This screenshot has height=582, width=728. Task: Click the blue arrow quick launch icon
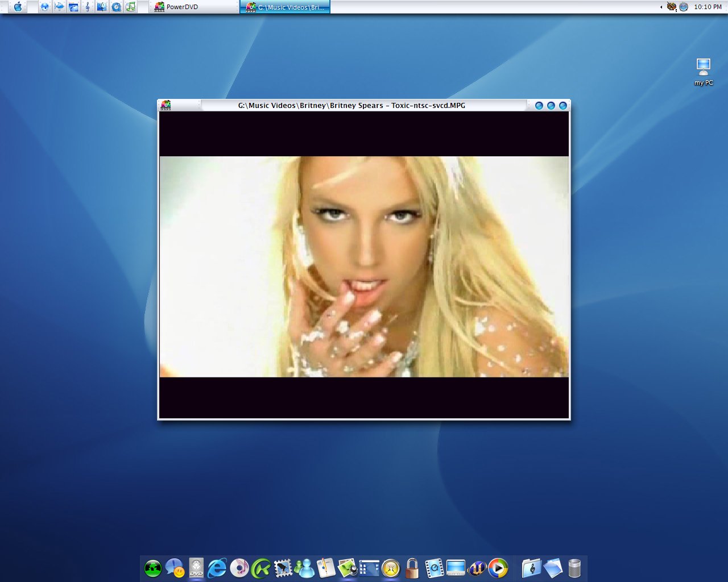click(x=59, y=7)
